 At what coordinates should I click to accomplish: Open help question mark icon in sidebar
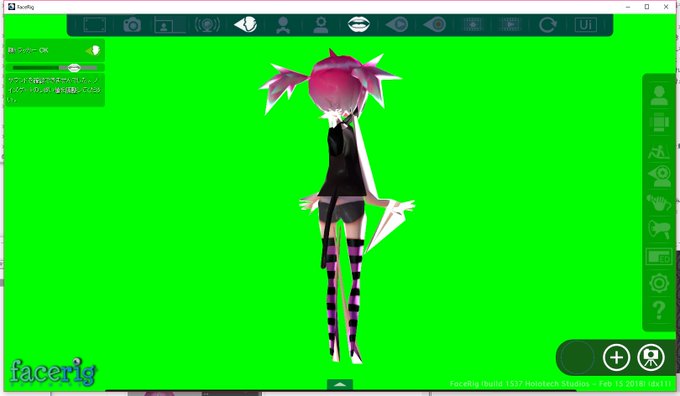click(659, 311)
